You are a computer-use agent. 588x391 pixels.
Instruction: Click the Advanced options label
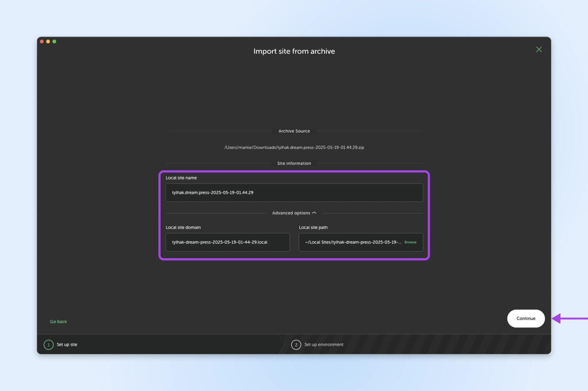click(x=291, y=213)
